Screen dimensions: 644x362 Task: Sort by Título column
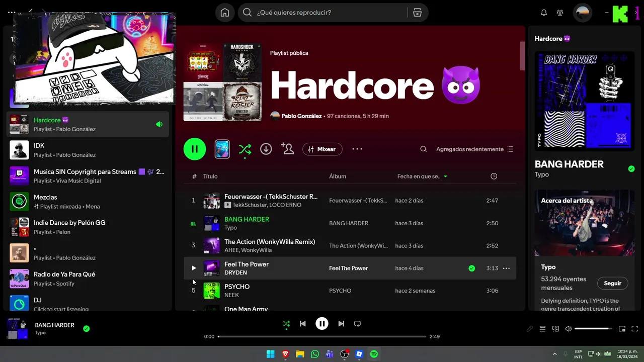click(210, 176)
